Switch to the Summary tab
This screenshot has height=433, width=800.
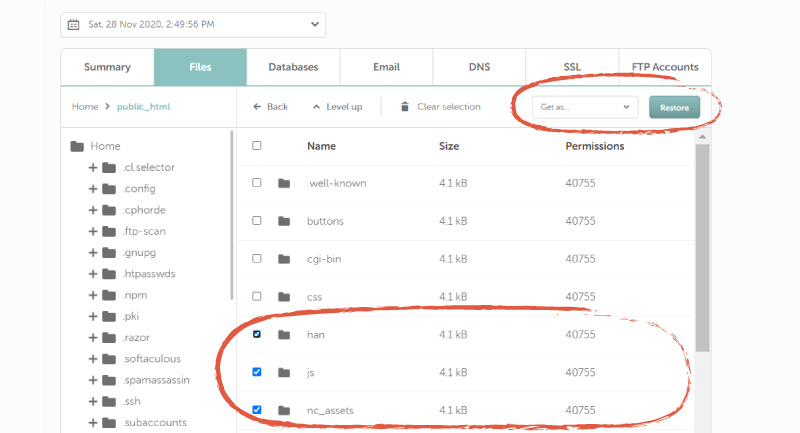(107, 67)
